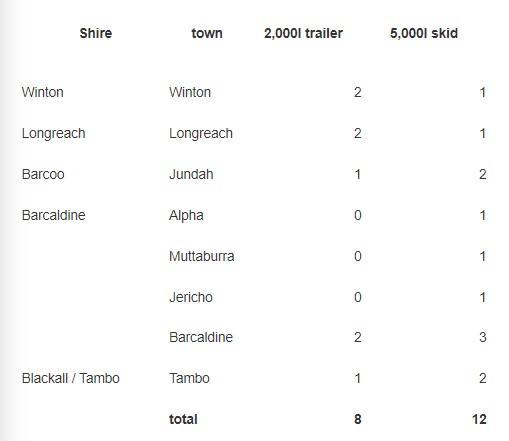Select the Longreach shire cell
509x441 pixels.
(x=54, y=133)
